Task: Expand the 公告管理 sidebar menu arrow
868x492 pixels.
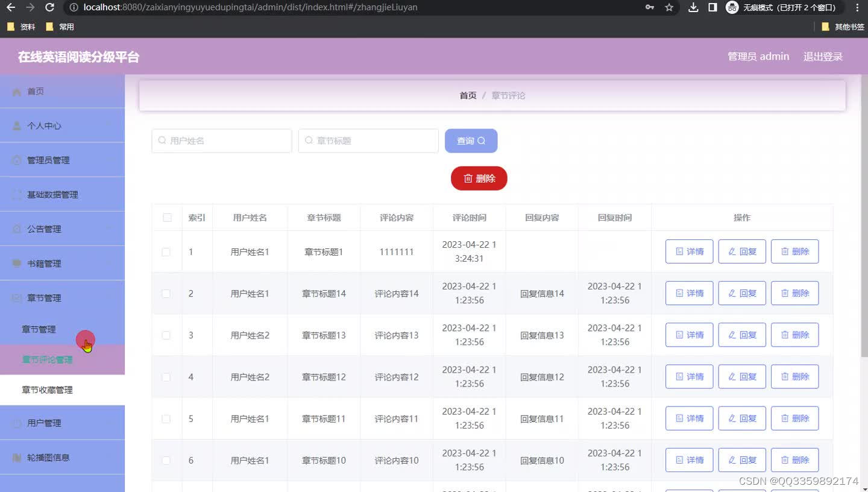Action: coord(109,229)
